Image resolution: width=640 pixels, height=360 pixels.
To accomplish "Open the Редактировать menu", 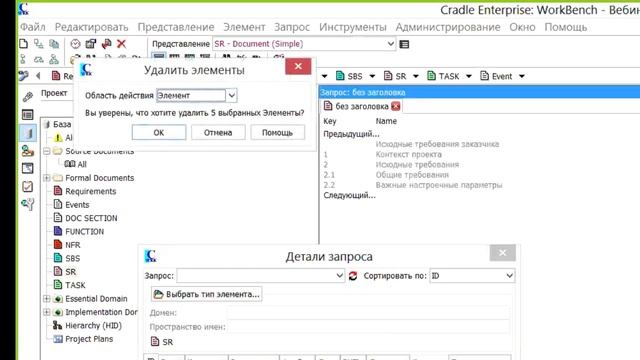I will pos(91,27).
